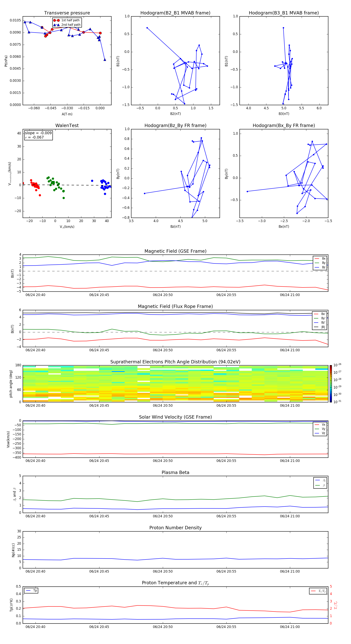Click the Vsw(km/s) y-axis label
Viewport: 351px width, 644px height.
point(8,439)
